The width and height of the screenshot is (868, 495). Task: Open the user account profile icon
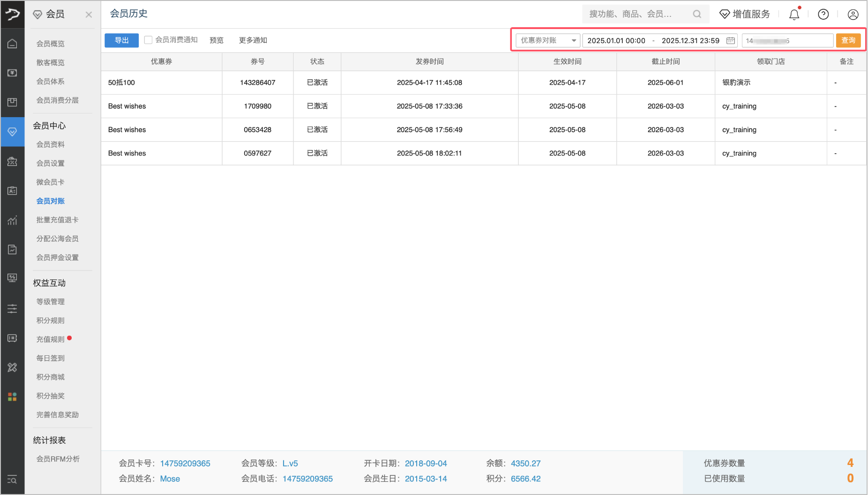point(853,15)
